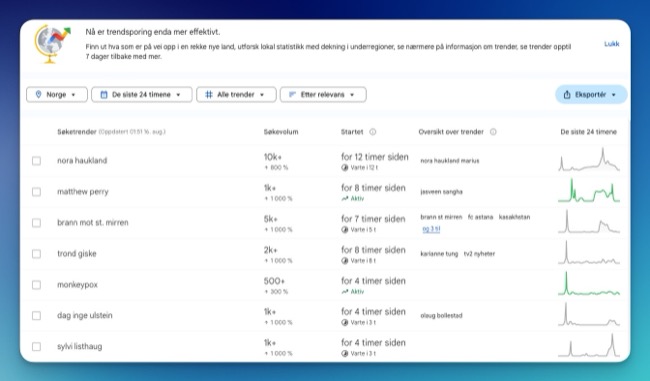The image size is (650, 381).
Task: Open the nora haukland trend sparkline
Action: (589, 160)
